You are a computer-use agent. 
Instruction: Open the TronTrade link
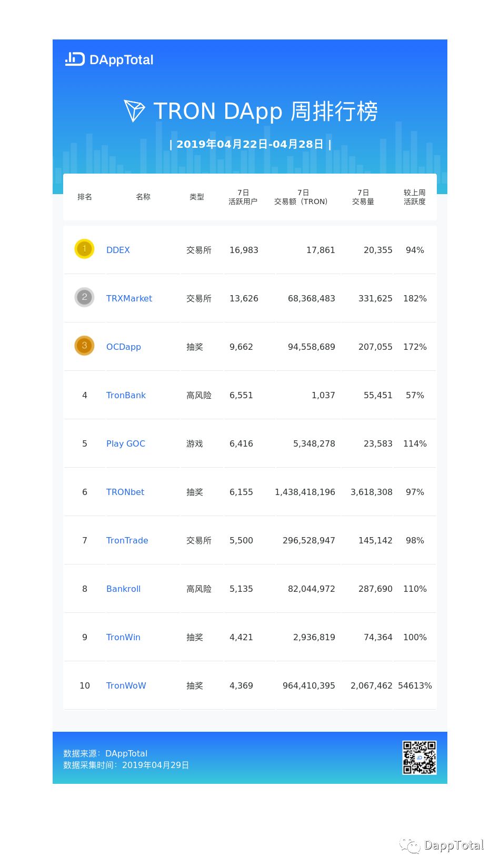127,540
